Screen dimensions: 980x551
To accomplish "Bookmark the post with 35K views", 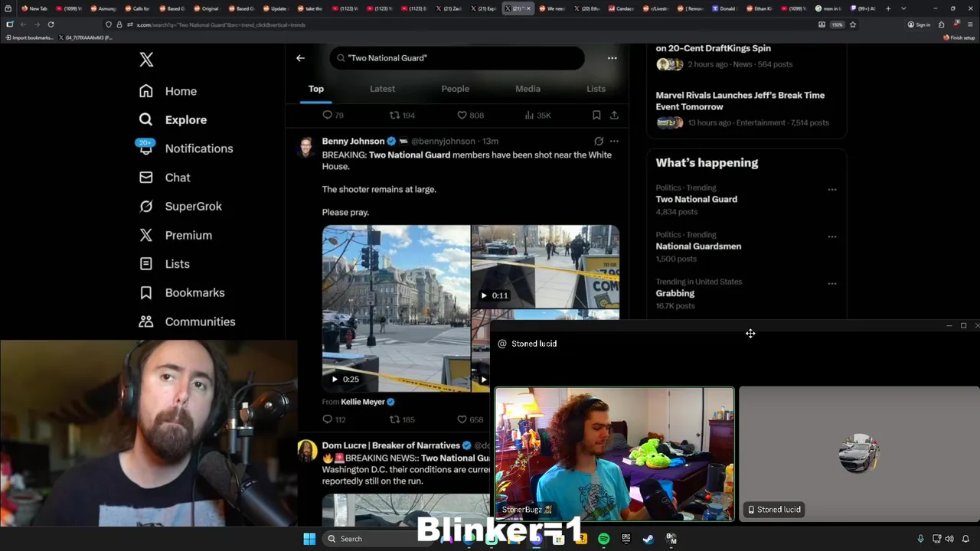I will coord(596,116).
